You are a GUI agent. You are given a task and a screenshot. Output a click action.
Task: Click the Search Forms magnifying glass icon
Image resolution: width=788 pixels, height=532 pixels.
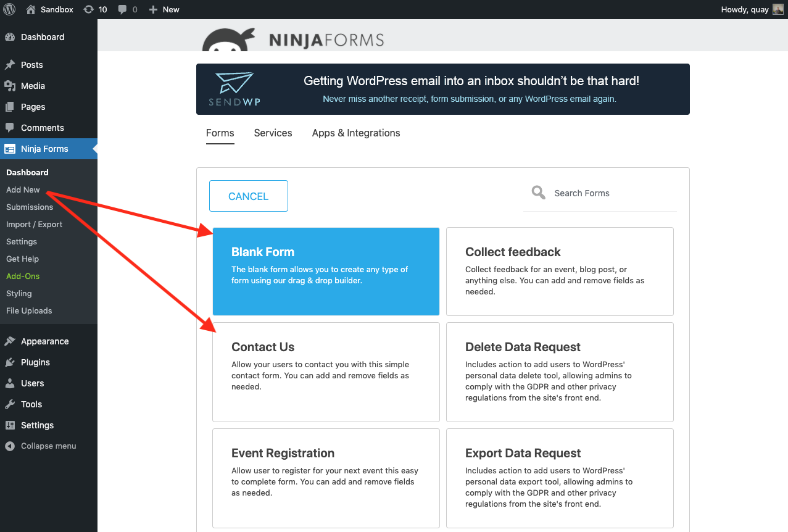[x=537, y=192]
